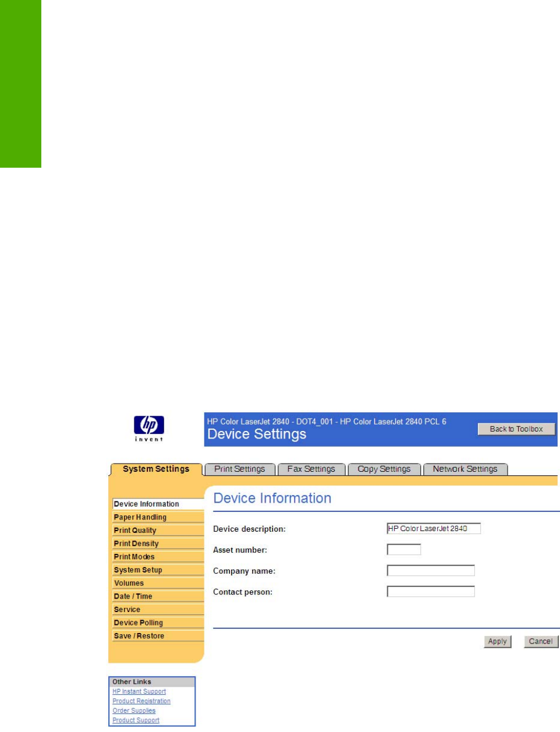This screenshot has width=560, height=732.
Task: Click the HP invent logo
Action: 149,429
